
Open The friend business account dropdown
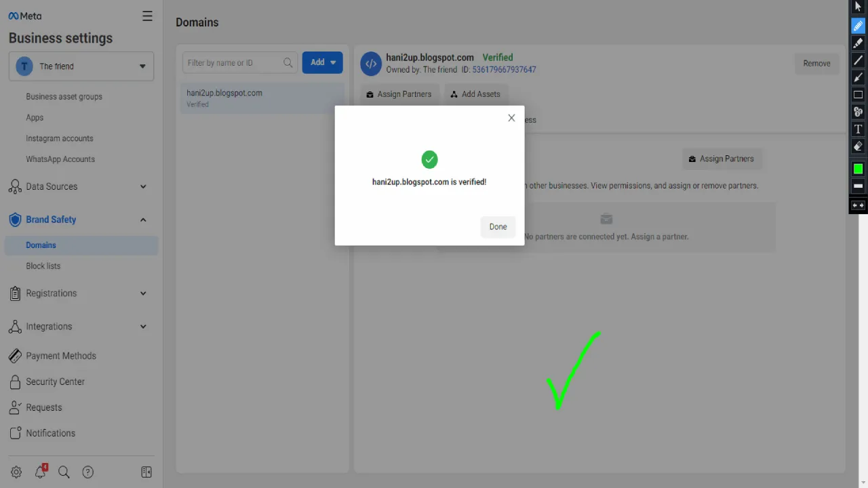click(x=81, y=66)
